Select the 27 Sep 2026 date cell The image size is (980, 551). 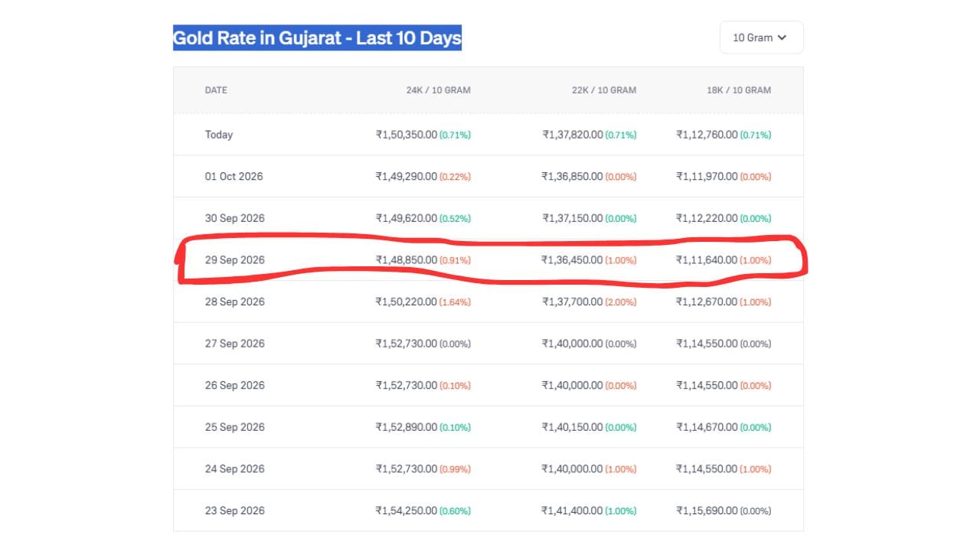234,344
